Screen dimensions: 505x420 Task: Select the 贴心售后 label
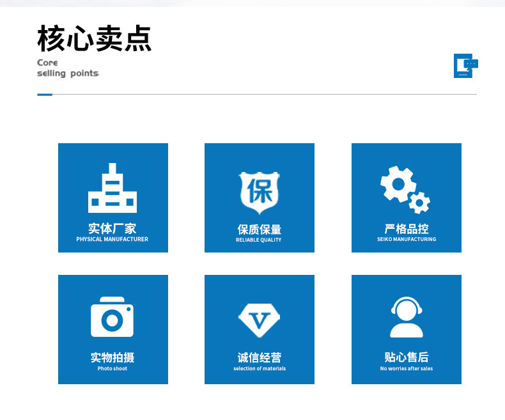pyautogui.click(x=407, y=357)
